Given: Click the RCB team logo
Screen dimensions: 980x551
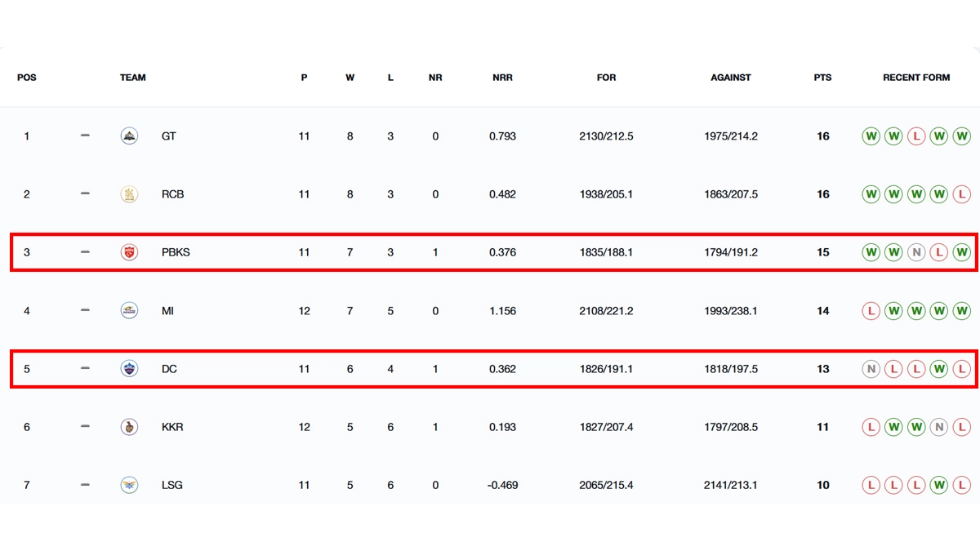Looking at the screenshot, I should (x=129, y=194).
